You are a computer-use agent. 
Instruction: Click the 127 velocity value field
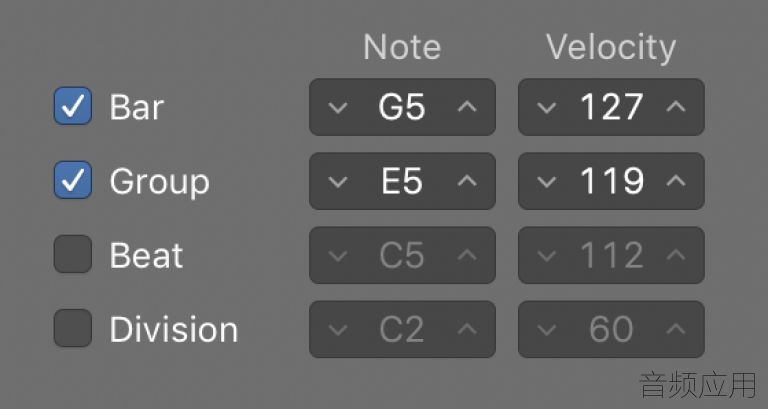[611, 107]
